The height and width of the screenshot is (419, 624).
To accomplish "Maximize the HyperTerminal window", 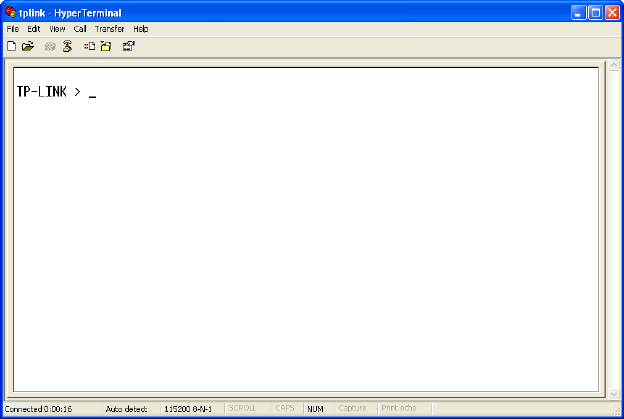I will (595, 13).
